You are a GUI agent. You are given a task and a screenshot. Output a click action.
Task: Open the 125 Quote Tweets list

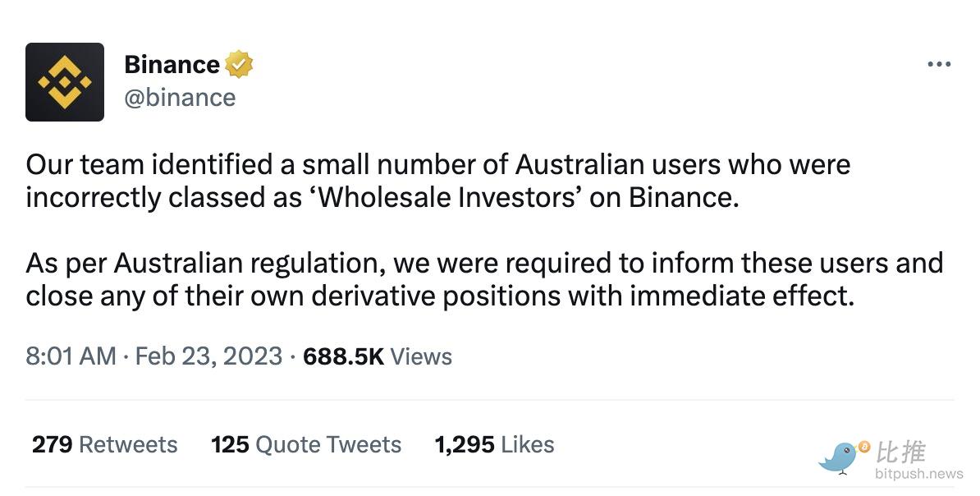(306, 444)
